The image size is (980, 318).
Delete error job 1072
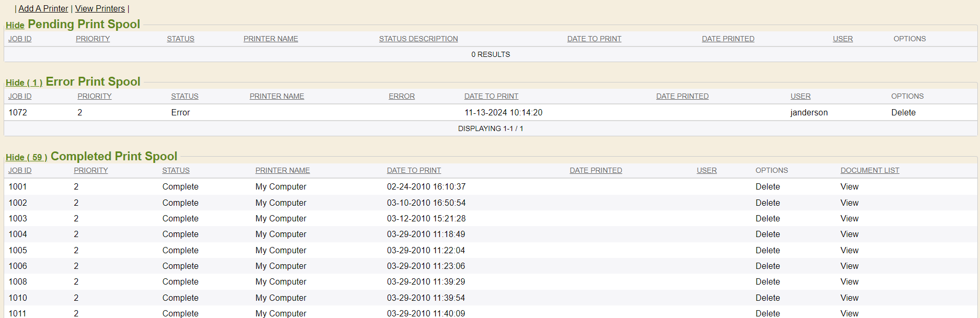click(x=903, y=112)
